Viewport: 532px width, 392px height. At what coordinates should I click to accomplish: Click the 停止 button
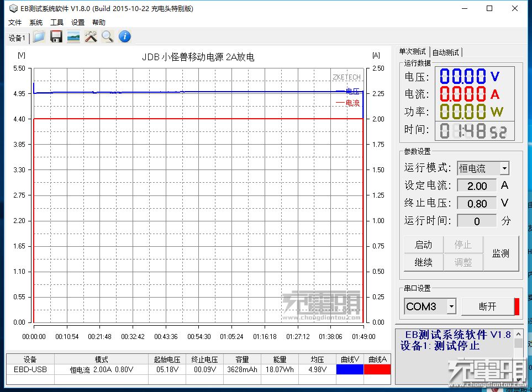pos(463,245)
